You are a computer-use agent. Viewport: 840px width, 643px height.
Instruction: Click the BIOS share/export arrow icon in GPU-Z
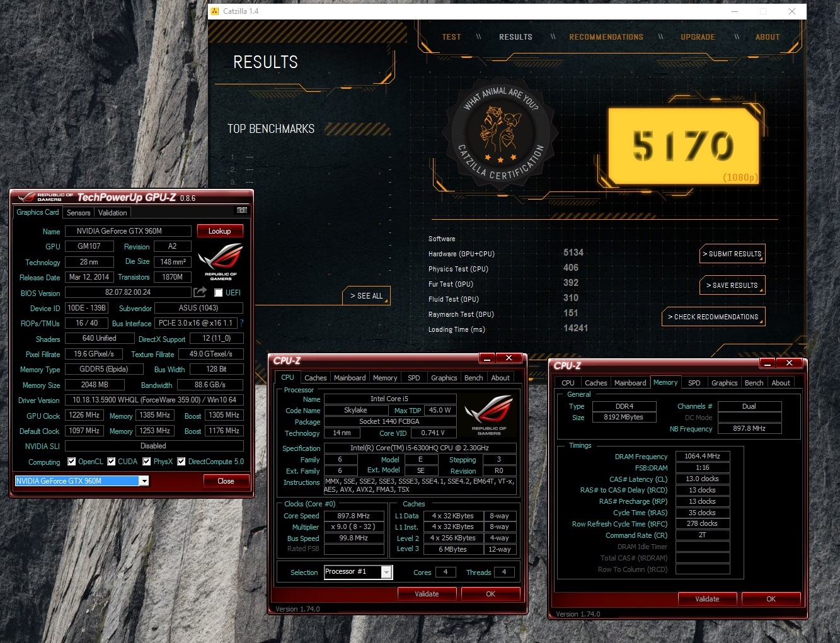(x=200, y=292)
